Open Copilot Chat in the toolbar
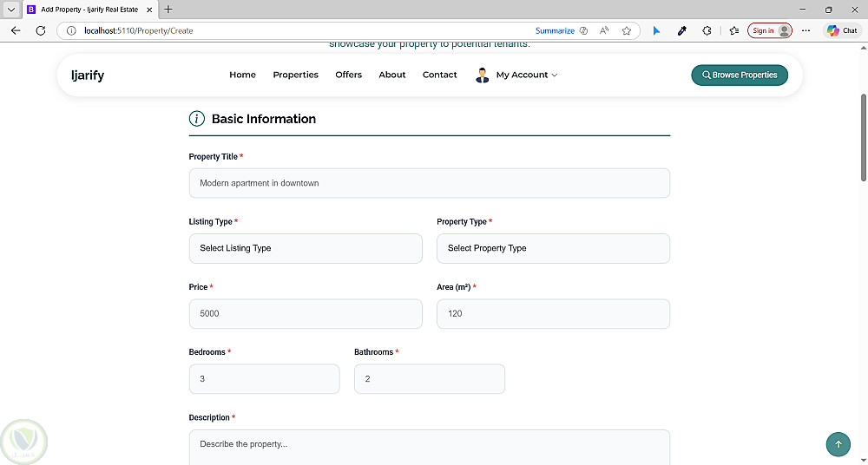This screenshot has height=465, width=868. tap(842, 30)
